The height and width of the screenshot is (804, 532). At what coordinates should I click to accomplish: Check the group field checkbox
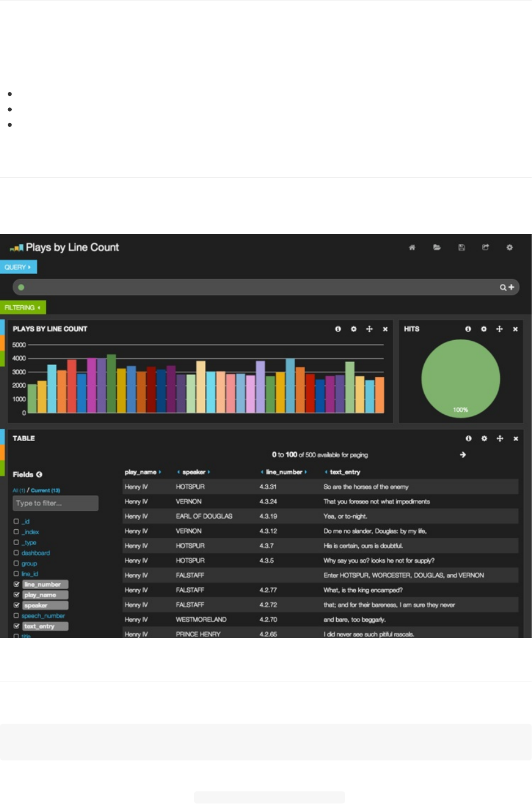(16, 563)
